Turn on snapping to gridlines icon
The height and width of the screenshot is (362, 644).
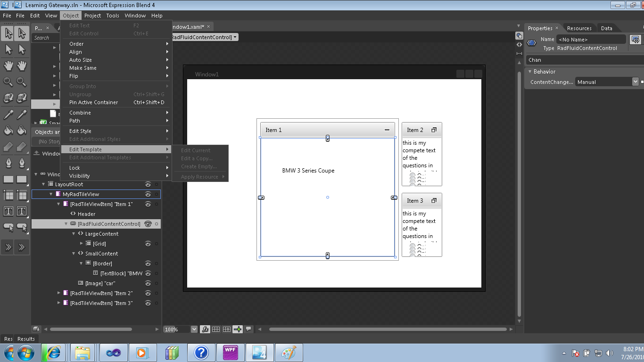click(227, 329)
